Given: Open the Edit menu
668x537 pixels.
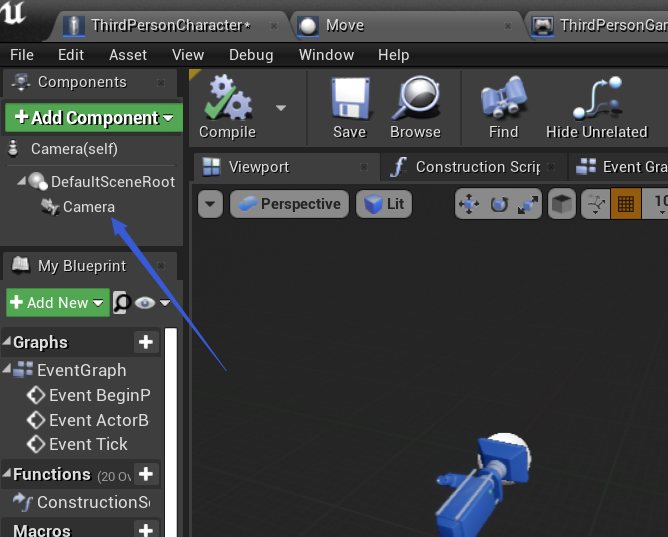Looking at the screenshot, I should pos(71,55).
